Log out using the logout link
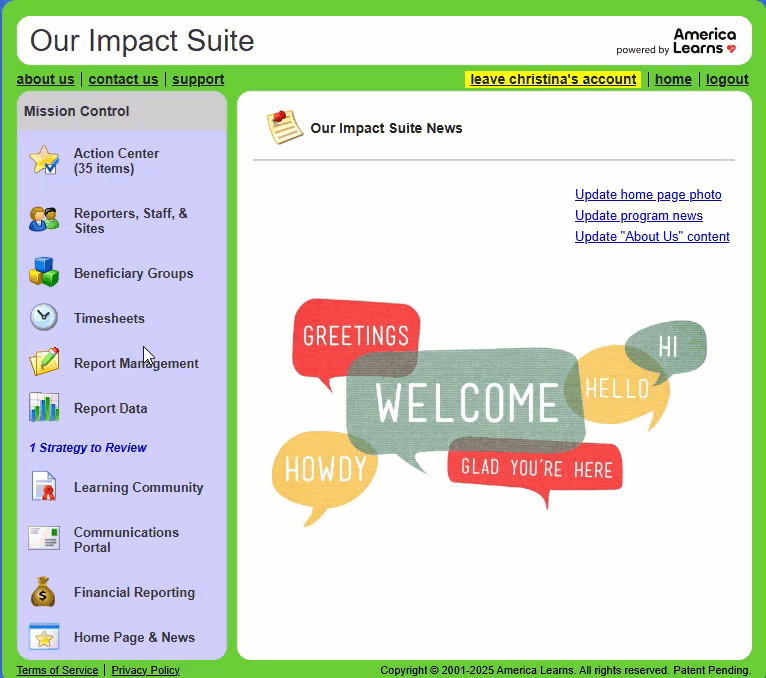766x678 pixels. (727, 79)
